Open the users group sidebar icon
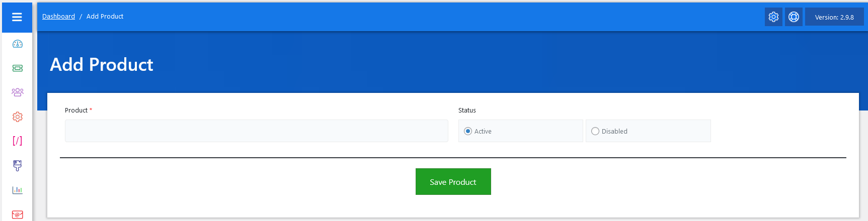868x221 pixels. [18, 92]
